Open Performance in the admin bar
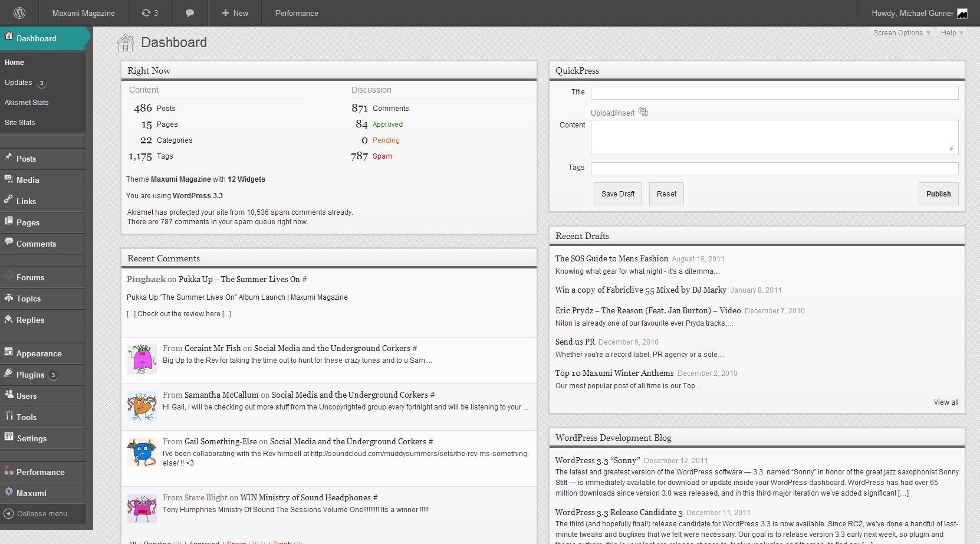980x544 pixels. pyautogui.click(x=297, y=13)
